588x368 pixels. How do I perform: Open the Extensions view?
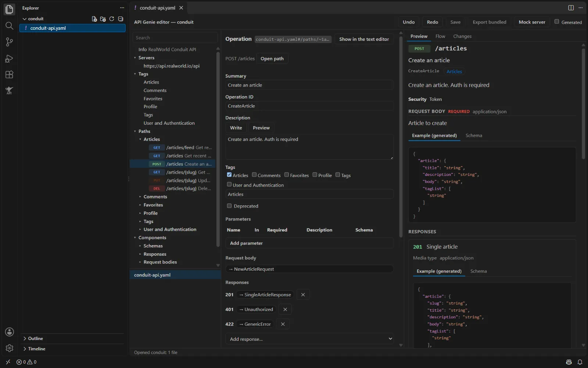tap(9, 74)
